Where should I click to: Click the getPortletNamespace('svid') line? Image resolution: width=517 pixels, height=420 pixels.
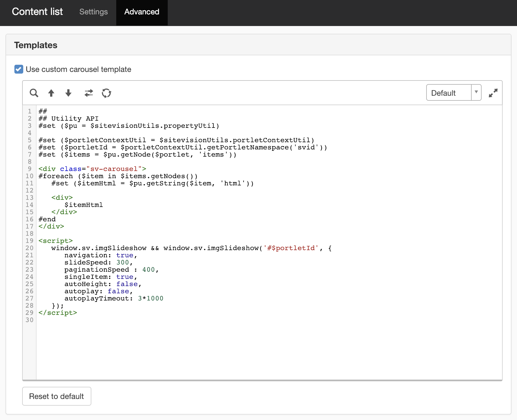coord(183,147)
